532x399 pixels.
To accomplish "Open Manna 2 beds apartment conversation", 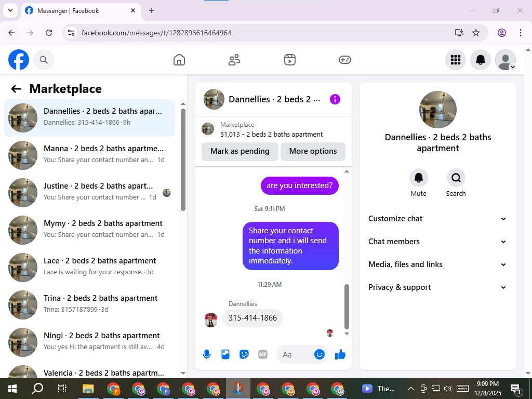I will 89,155.
